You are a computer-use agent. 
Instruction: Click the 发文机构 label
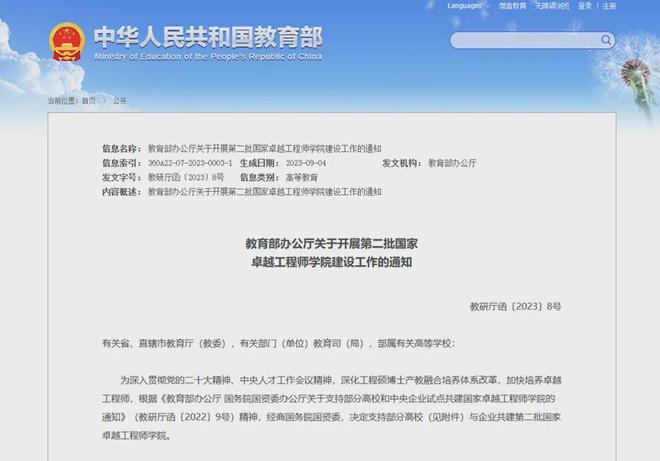pyautogui.click(x=402, y=163)
